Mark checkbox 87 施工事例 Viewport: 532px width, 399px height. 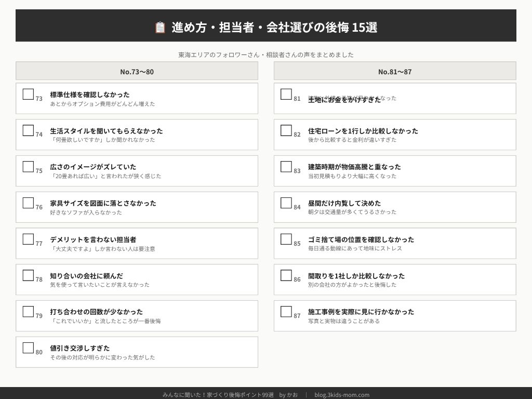click(x=286, y=312)
